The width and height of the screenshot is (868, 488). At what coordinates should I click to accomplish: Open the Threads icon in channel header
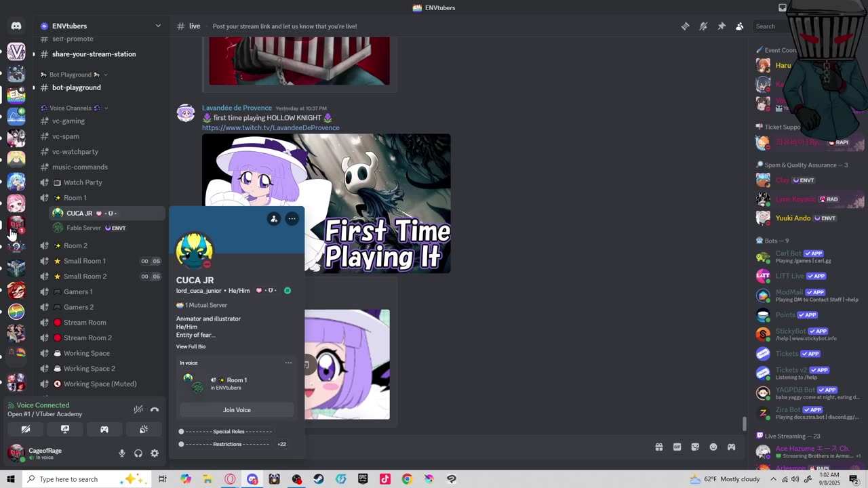click(686, 26)
